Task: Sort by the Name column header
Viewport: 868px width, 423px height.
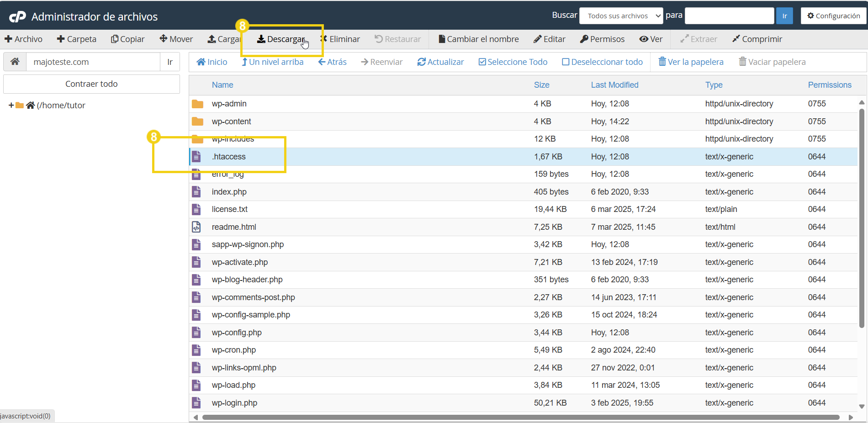Action: click(222, 85)
